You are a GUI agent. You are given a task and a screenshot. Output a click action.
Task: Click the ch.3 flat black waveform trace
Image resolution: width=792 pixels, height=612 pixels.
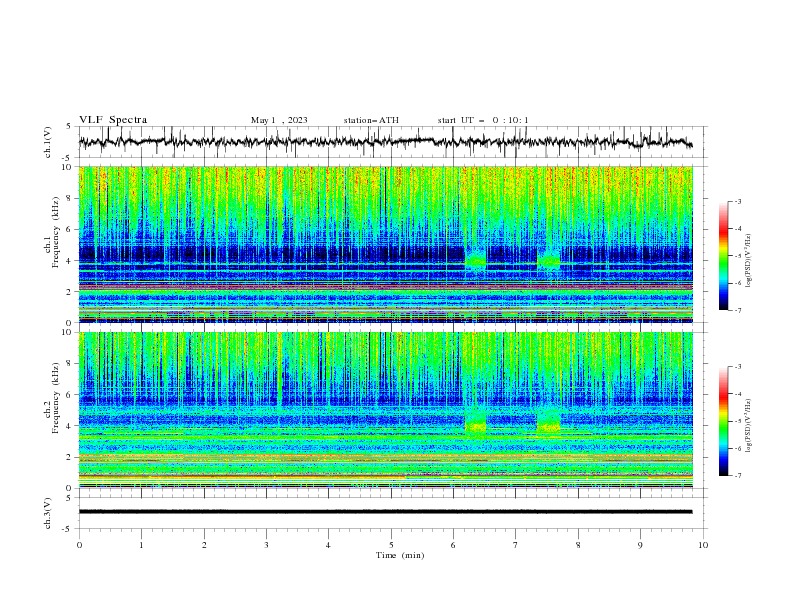(x=385, y=512)
